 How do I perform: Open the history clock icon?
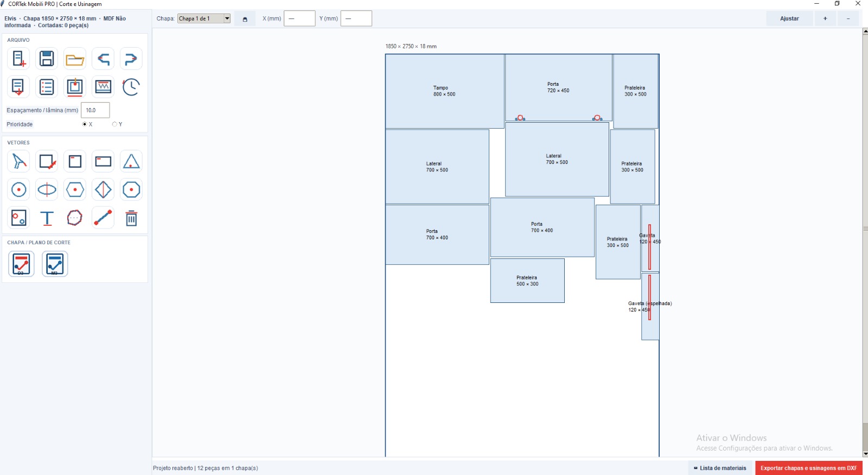131,87
